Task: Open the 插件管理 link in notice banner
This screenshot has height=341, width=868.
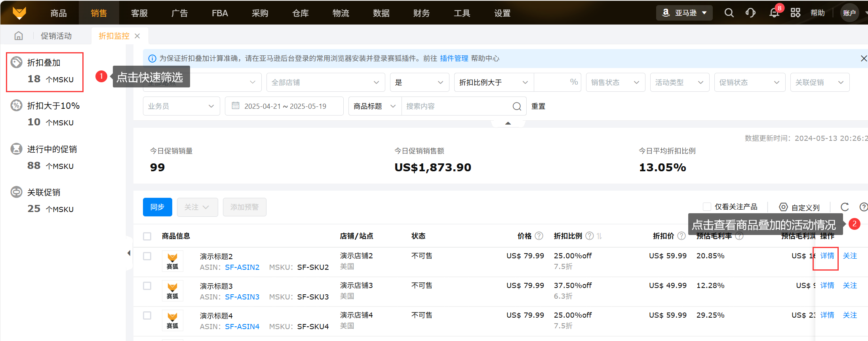Action: pyautogui.click(x=454, y=59)
